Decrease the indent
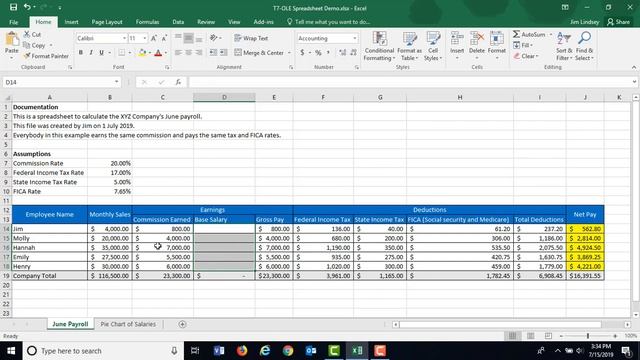Screen dimensions: 640x360 (213, 53)
